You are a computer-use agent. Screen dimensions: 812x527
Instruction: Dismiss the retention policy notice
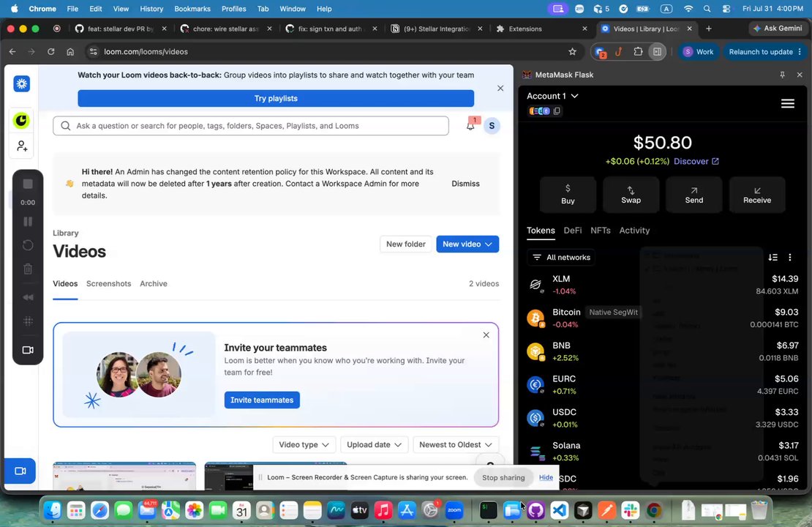[x=465, y=184]
